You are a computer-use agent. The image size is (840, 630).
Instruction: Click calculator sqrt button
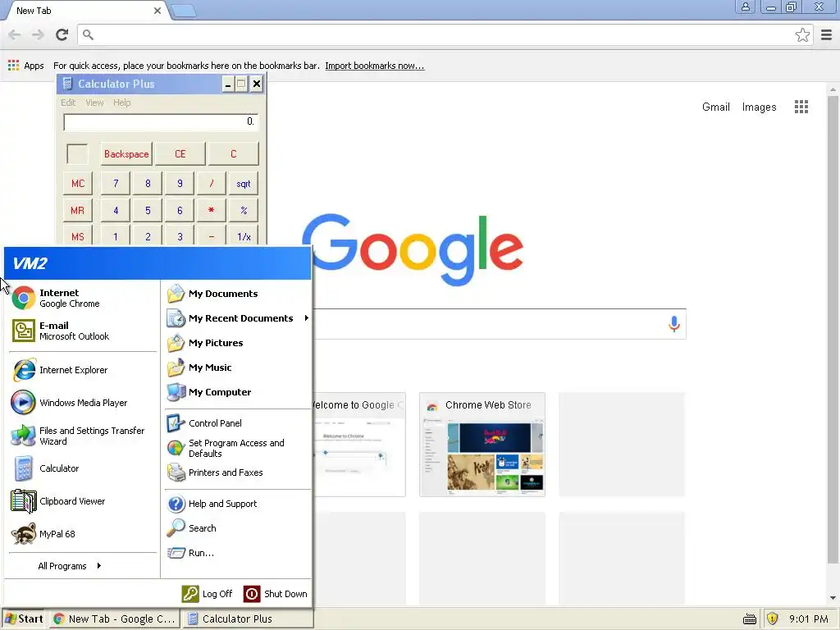click(x=243, y=183)
